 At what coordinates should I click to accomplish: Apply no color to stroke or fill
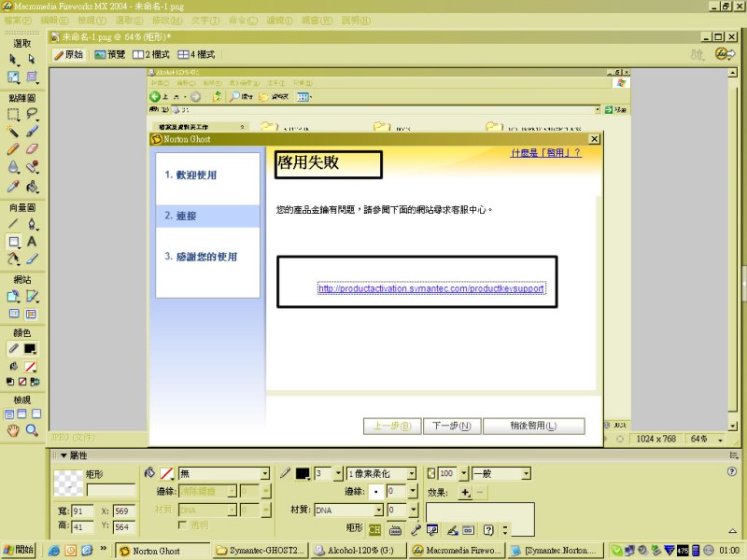(x=22, y=382)
